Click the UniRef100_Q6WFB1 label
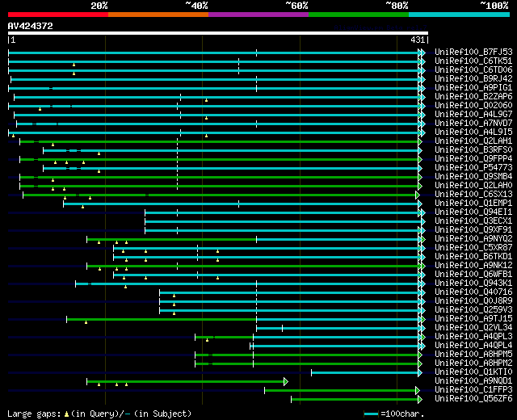This screenshot has width=517, height=420. pos(473,275)
